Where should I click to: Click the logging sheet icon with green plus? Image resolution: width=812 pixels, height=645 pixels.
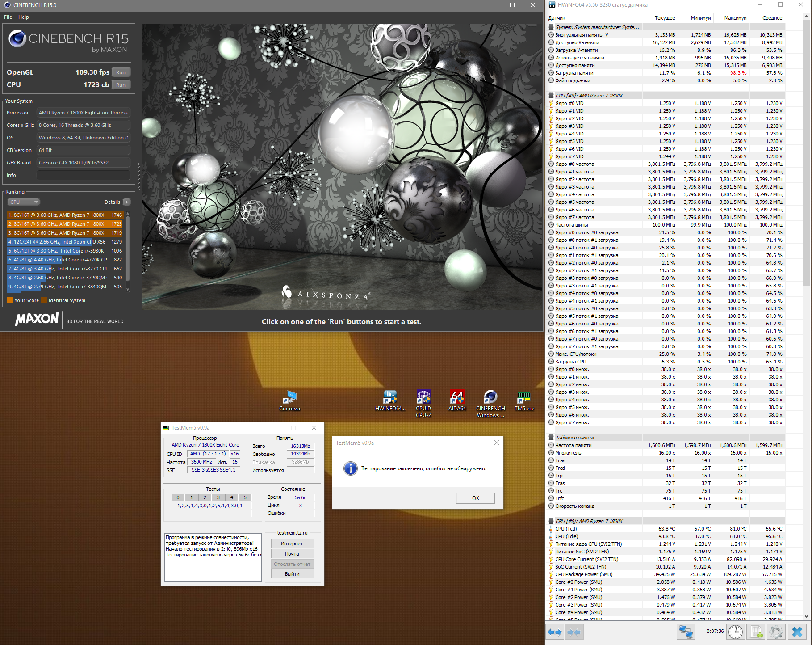(757, 632)
